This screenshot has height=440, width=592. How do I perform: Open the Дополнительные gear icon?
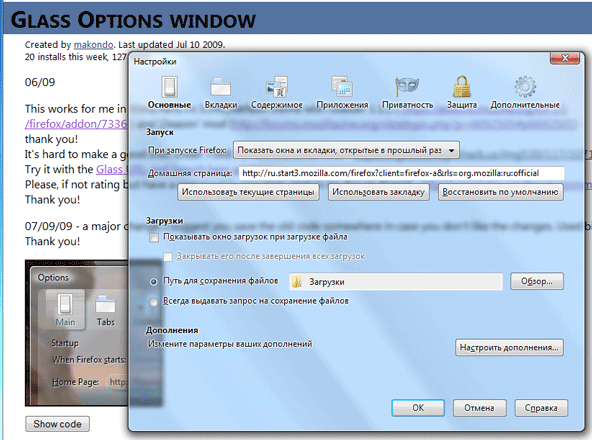[x=525, y=86]
